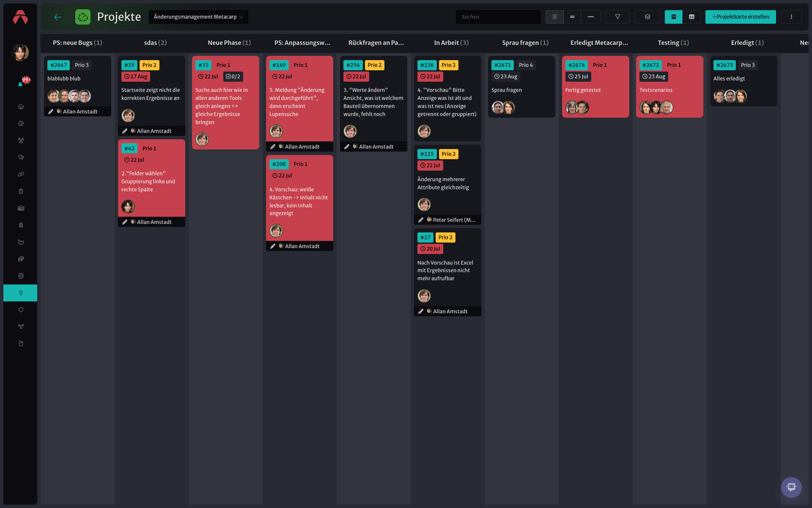Activate the kanban board view toggle
812x508 pixels.
[x=674, y=17]
